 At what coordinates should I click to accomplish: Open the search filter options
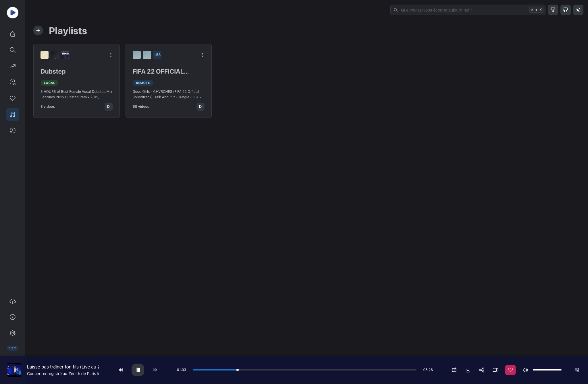pos(553,10)
